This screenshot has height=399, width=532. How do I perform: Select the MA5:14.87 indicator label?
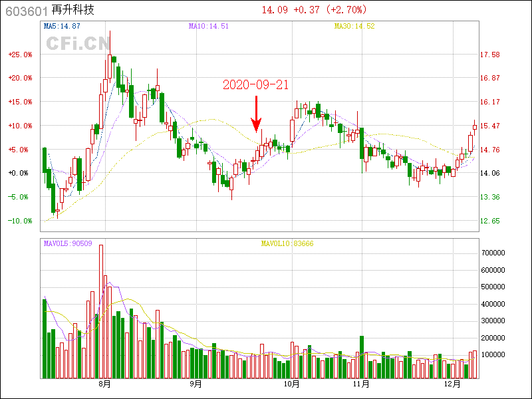click(62, 26)
